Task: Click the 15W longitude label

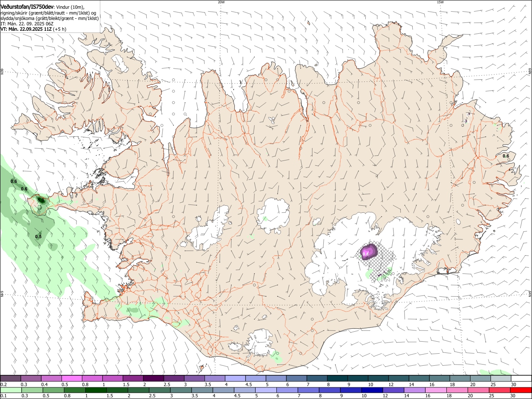Action: coord(440,2)
